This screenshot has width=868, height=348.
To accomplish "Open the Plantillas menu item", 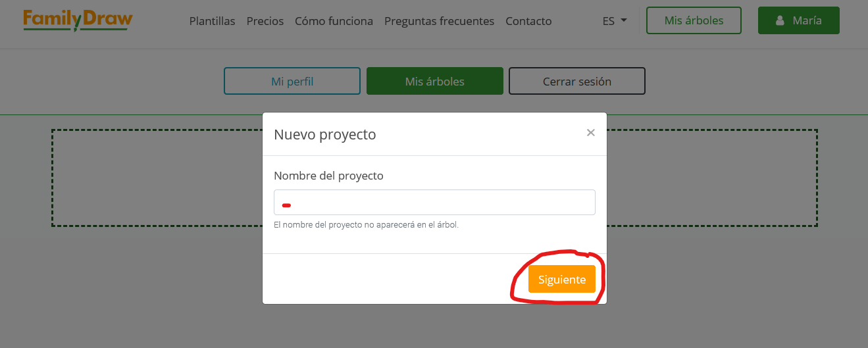I will (x=212, y=21).
